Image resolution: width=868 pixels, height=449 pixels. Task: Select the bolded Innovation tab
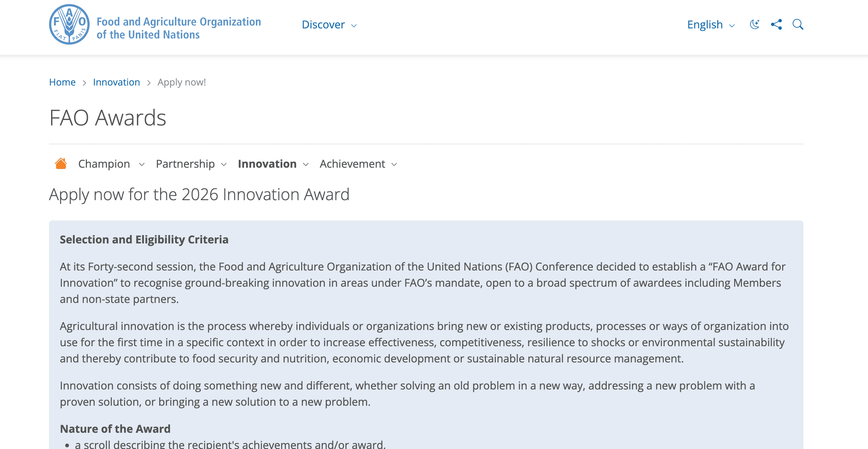(268, 164)
